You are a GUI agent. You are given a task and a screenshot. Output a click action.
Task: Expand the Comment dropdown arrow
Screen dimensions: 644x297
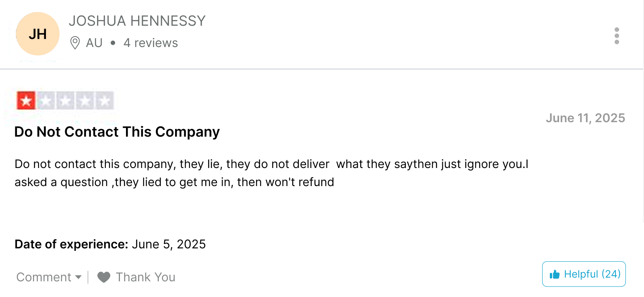[78, 277]
